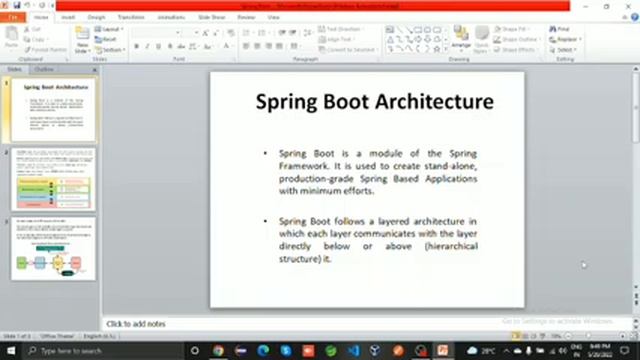
Task: Open the font color picker
Action: click(227, 46)
